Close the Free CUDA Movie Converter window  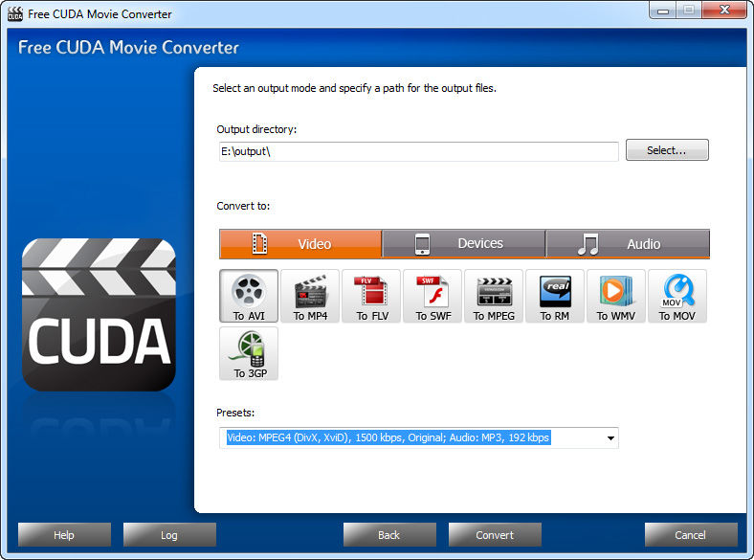pos(724,11)
